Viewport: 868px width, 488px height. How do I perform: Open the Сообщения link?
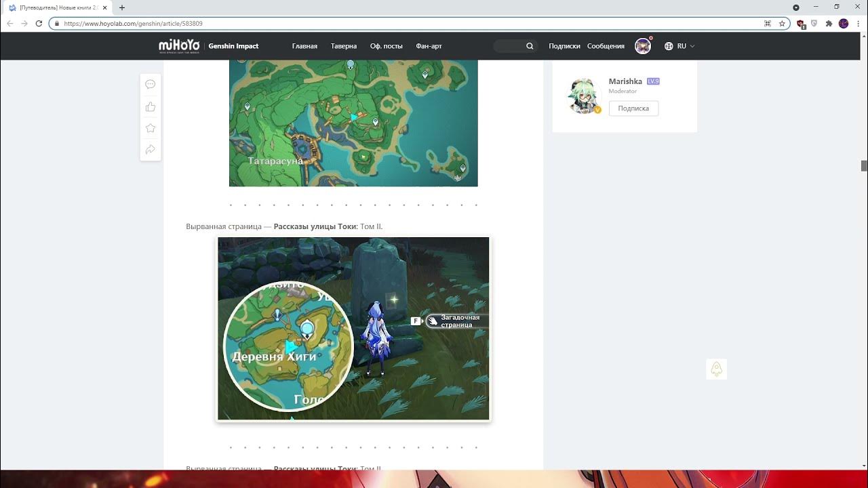click(x=606, y=46)
